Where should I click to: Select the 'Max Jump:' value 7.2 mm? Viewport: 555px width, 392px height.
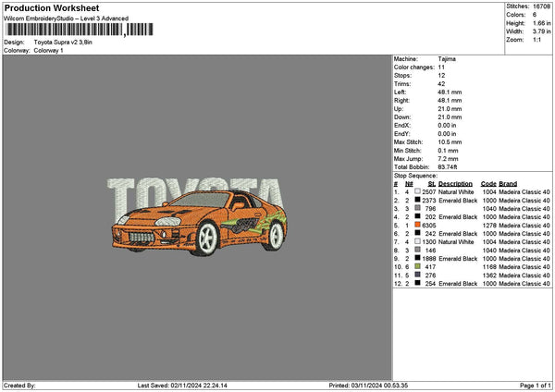tap(448, 159)
